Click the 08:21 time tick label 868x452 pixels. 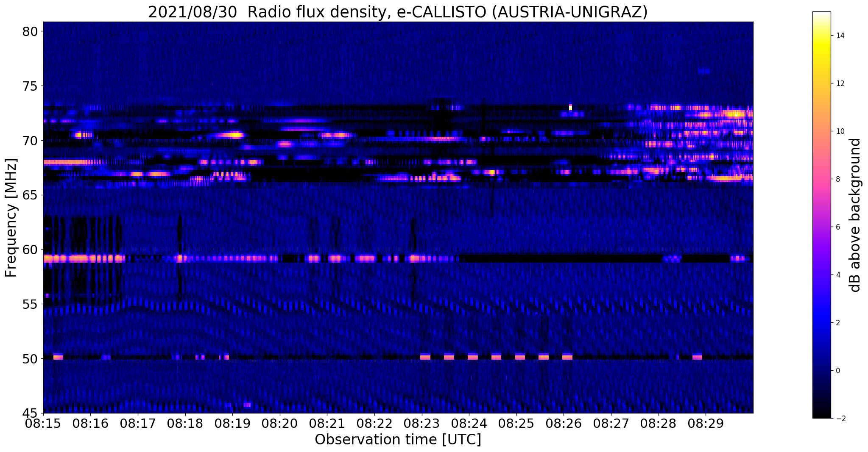(x=327, y=424)
